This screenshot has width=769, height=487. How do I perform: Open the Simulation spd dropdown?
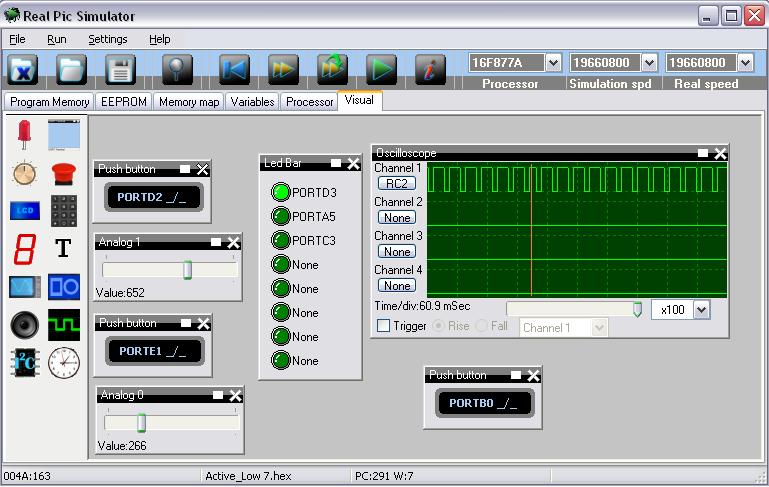coord(649,63)
